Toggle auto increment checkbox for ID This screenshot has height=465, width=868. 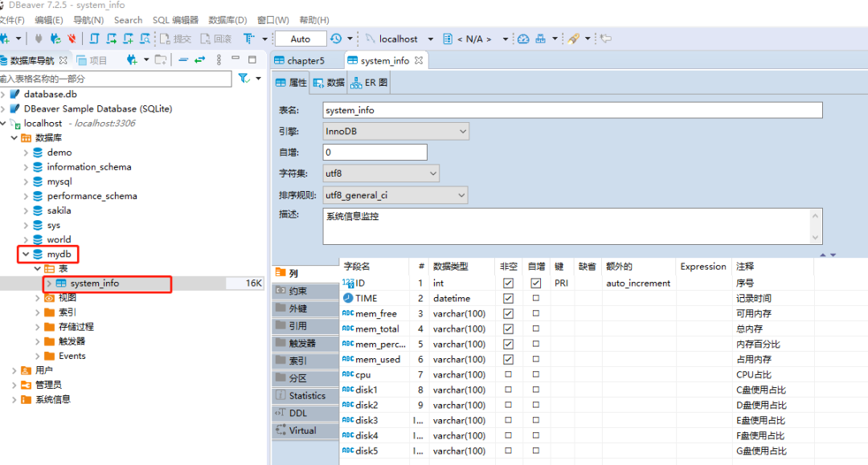pyautogui.click(x=536, y=283)
